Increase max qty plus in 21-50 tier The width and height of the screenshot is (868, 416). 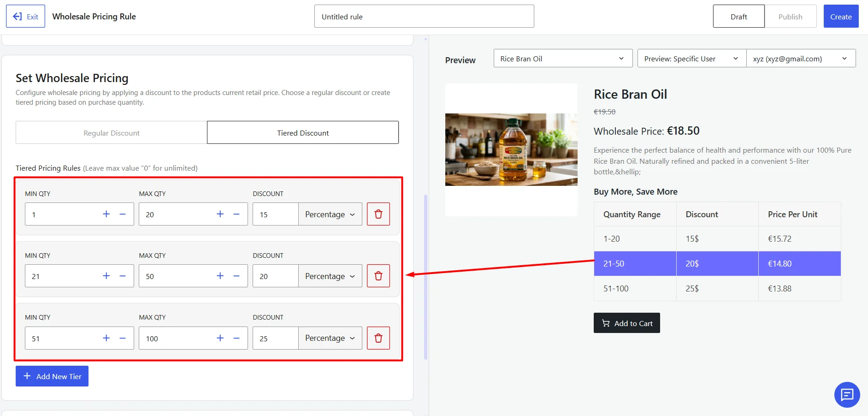pyautogui.click(x=220, y=276)
